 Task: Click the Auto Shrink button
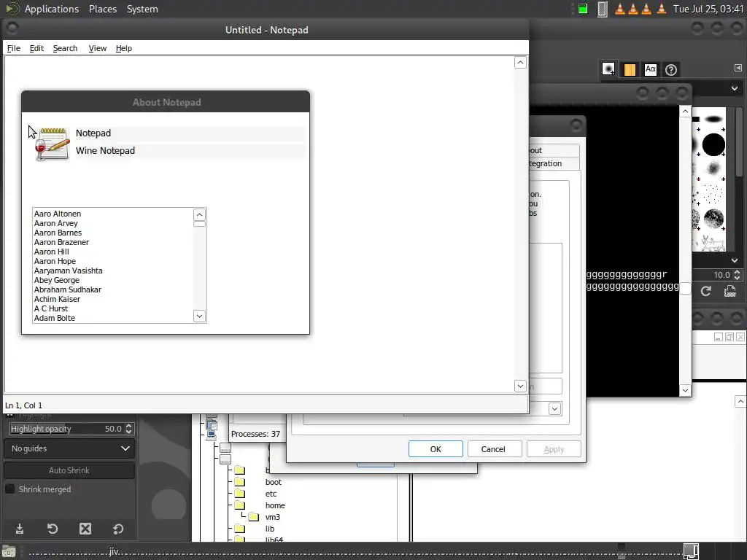69,470
